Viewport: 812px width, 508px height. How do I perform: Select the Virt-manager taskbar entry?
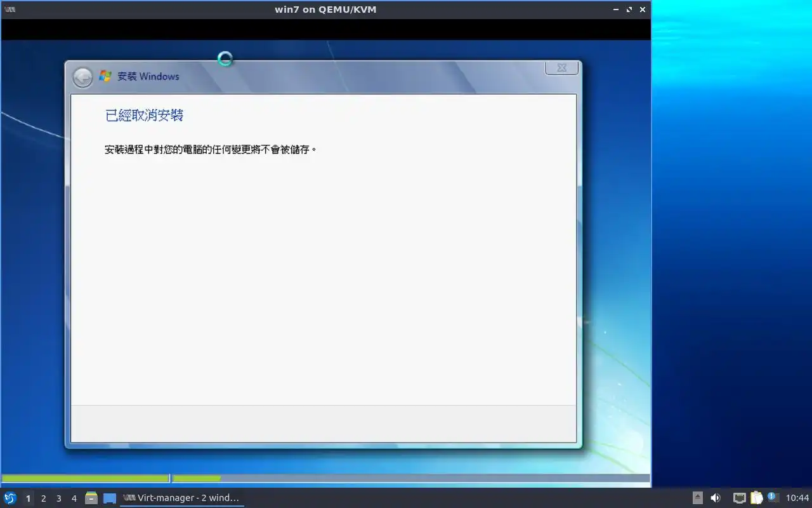coord(182,498)
